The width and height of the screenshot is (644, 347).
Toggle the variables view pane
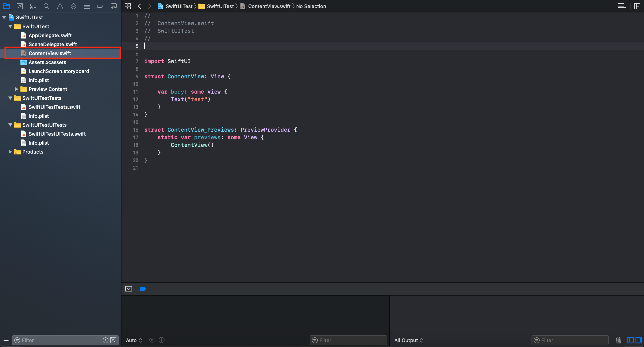[631, 340]
